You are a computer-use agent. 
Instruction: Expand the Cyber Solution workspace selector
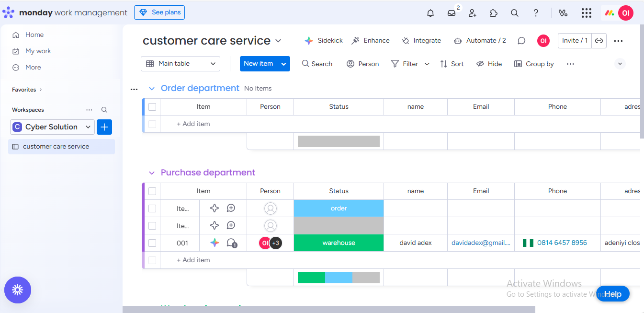pyautogui.click(x=52, y=127)
